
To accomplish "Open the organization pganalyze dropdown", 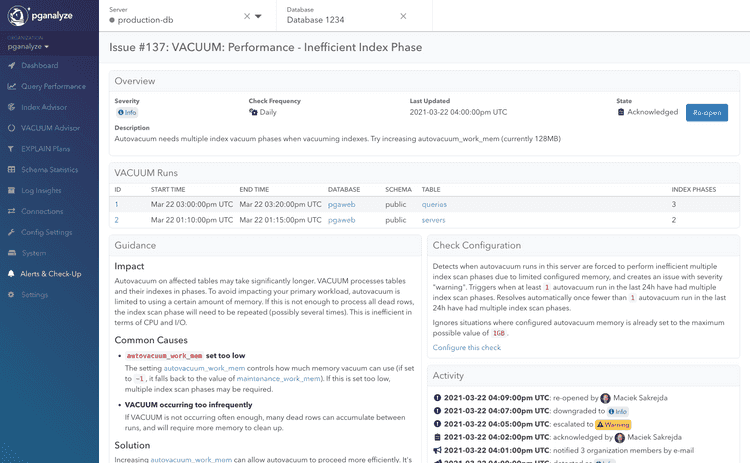I will 28,46.
